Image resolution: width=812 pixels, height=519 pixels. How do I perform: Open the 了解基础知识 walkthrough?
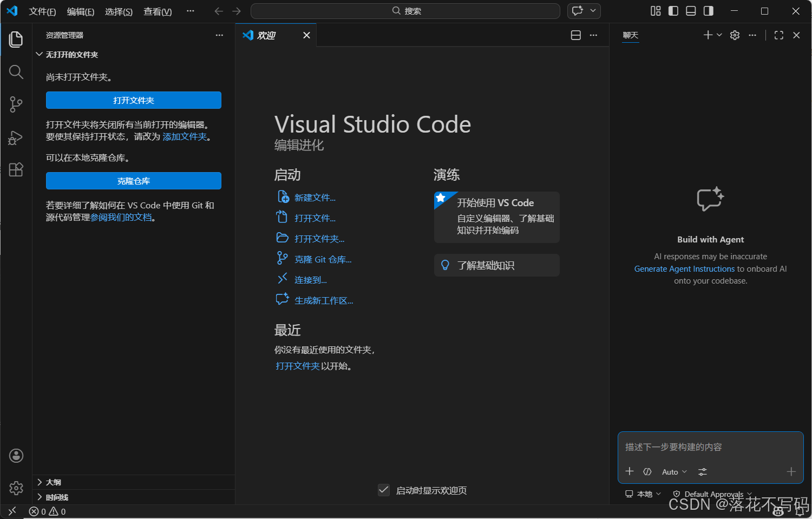pyautogui.click(x=497, y=265)
